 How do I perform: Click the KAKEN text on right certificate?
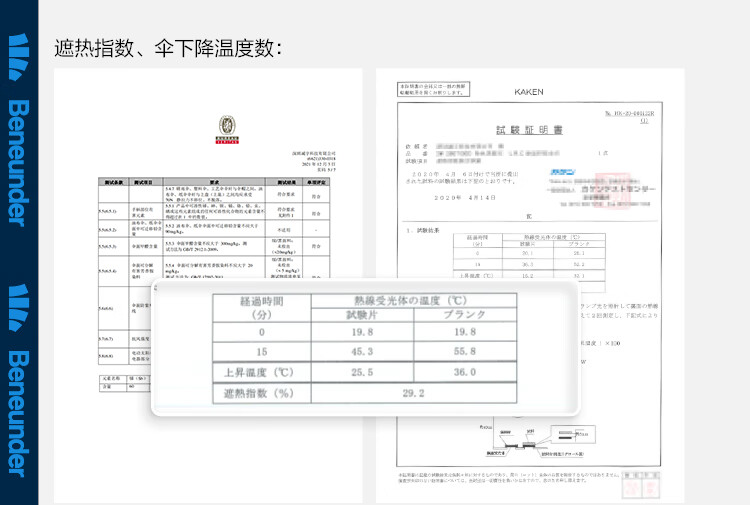click(x=529, y=92)
